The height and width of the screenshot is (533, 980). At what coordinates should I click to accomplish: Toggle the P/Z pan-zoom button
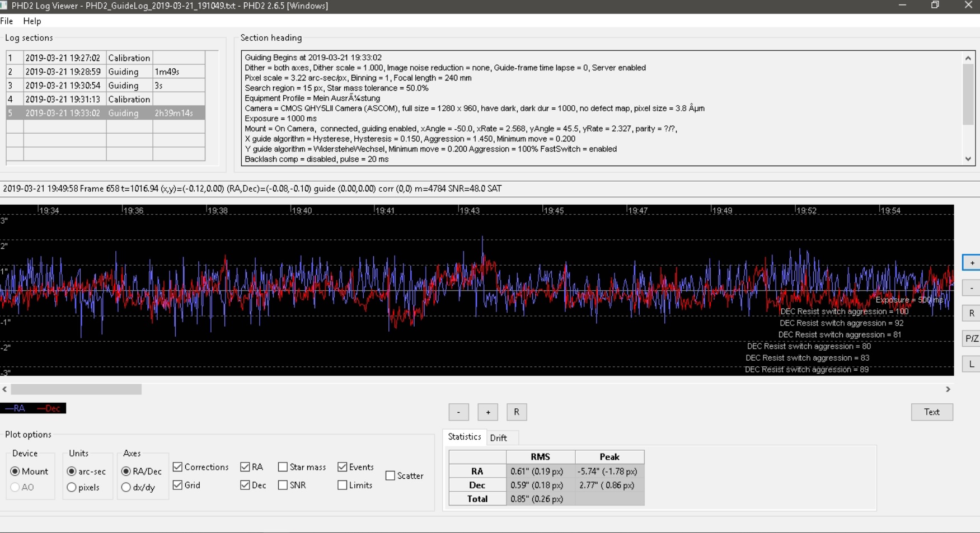tap(972, 338)
